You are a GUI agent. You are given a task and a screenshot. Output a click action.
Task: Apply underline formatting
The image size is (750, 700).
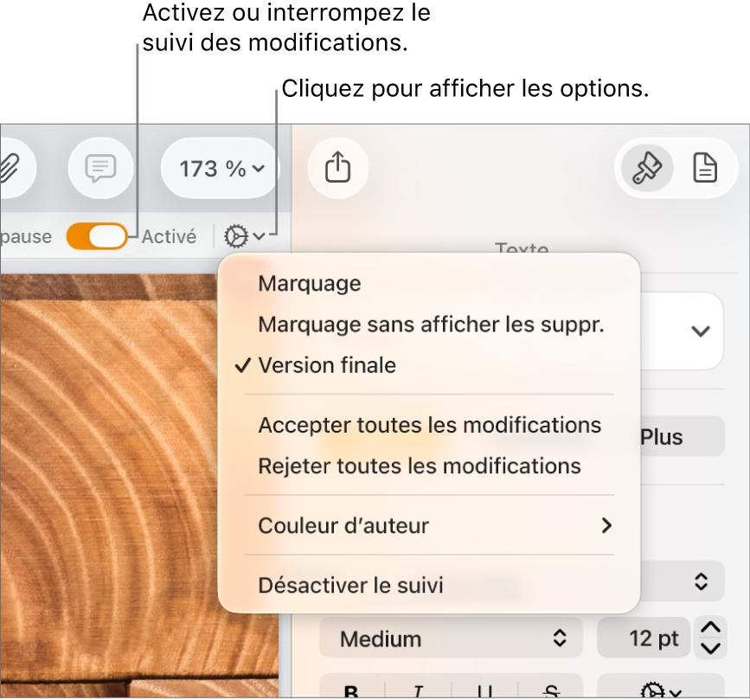tap(484, 690)
